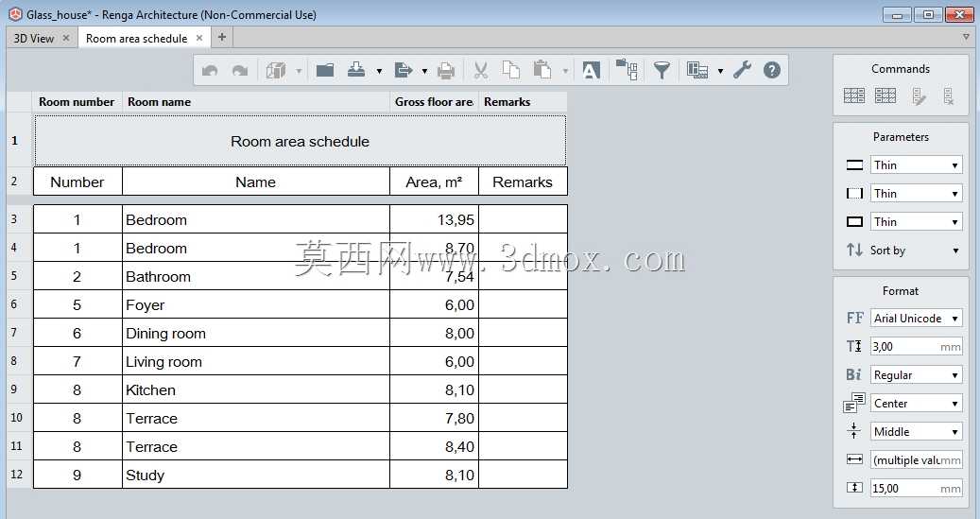
Task: Click the edit rows pencil command icon
Action: coord(919,96)
